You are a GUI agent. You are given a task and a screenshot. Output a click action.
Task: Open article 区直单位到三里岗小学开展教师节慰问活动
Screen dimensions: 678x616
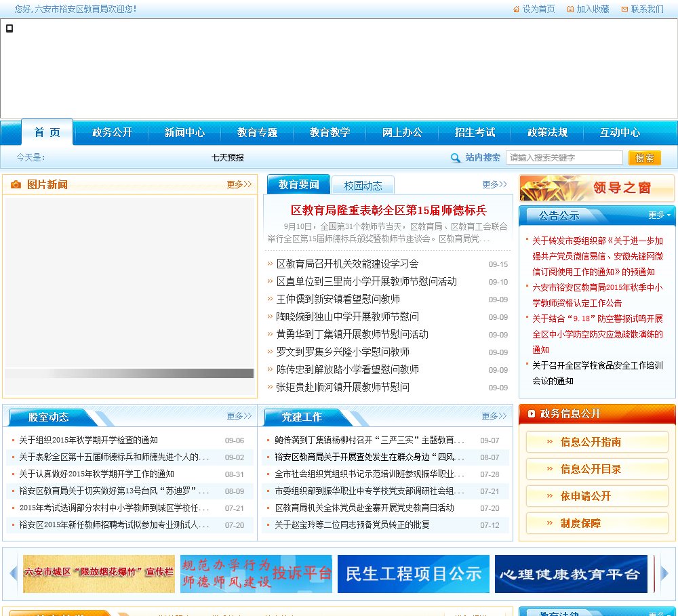click(x=366, y=282)
